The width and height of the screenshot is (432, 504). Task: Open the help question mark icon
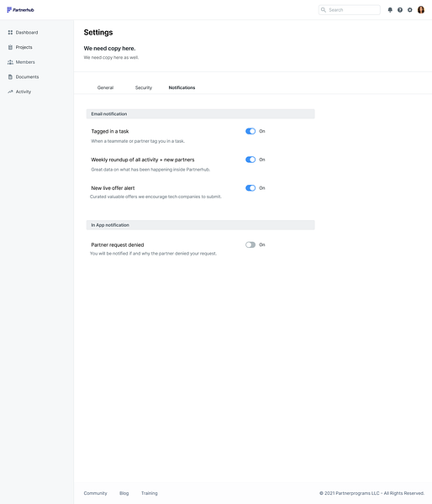[400, 10]
